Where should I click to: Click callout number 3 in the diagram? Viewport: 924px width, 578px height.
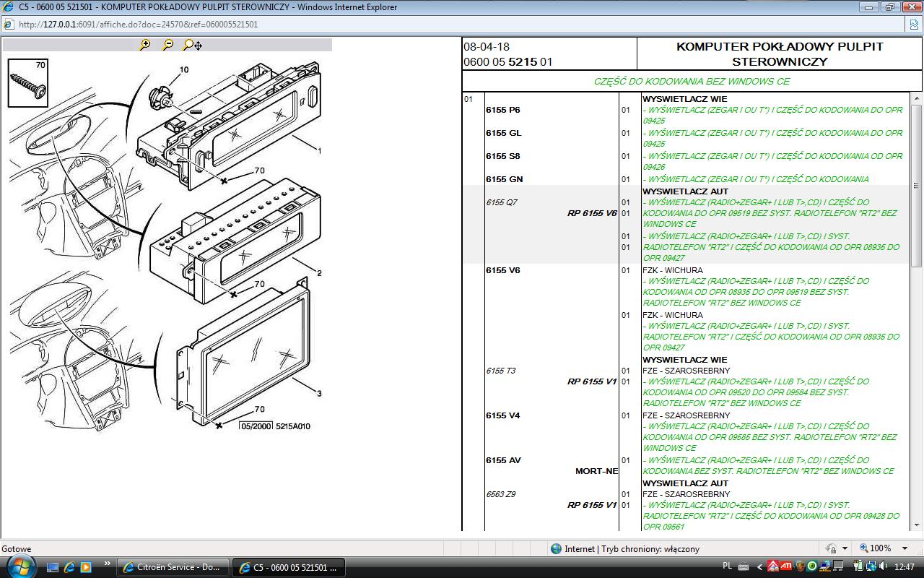(319, 394)
